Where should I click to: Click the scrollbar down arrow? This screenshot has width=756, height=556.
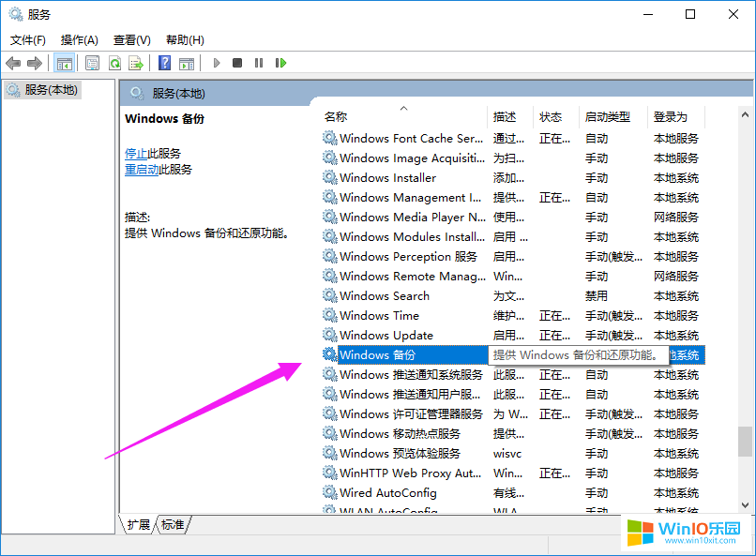[745, 505]
